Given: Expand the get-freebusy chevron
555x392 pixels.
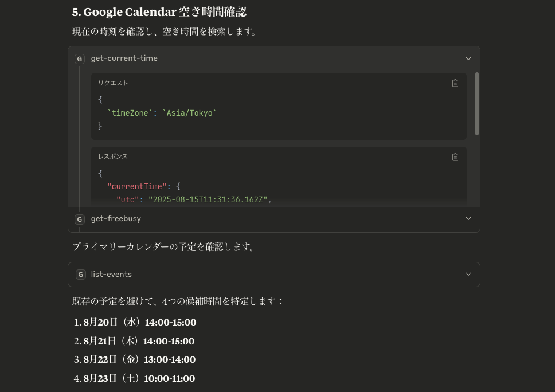Looking at the screenshot, I should click(x=468, y=218).
